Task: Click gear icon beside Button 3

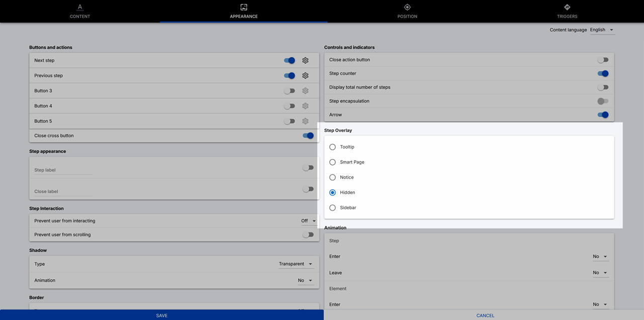Action: (x=305, y=91)
